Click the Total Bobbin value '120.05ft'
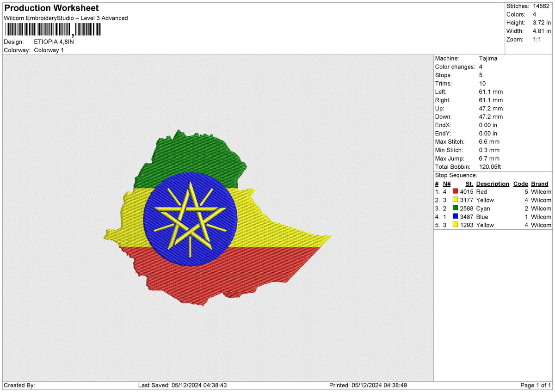The width and height of the screenshot is (555, 392). click(x=490, y=166)
